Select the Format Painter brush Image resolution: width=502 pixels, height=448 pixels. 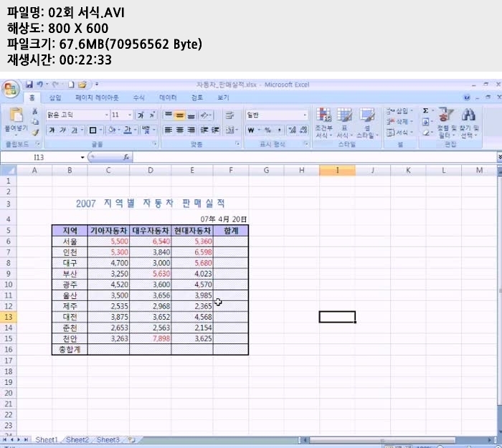[35, 132]
